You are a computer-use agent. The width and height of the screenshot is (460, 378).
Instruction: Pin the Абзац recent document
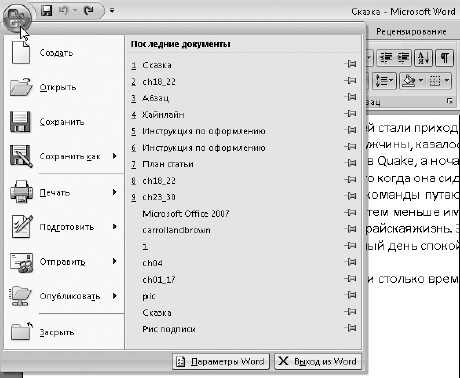tap(351, 97)
